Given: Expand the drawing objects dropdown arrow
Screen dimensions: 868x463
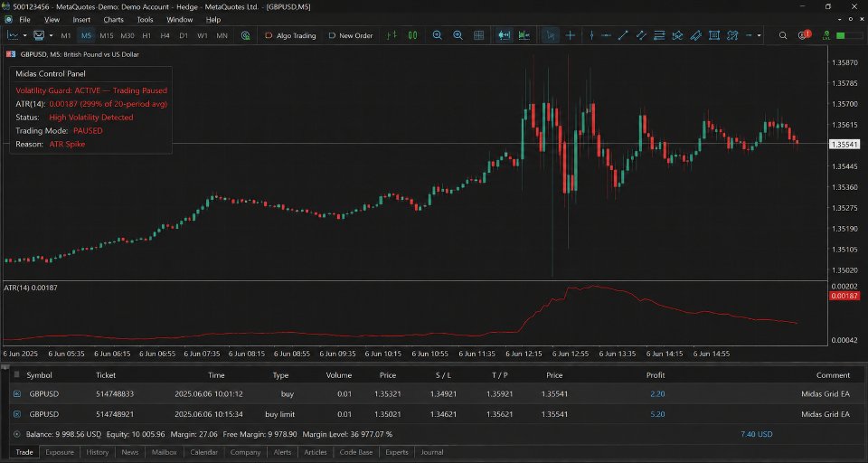Looking at the screenshot, I should [759, 35].
